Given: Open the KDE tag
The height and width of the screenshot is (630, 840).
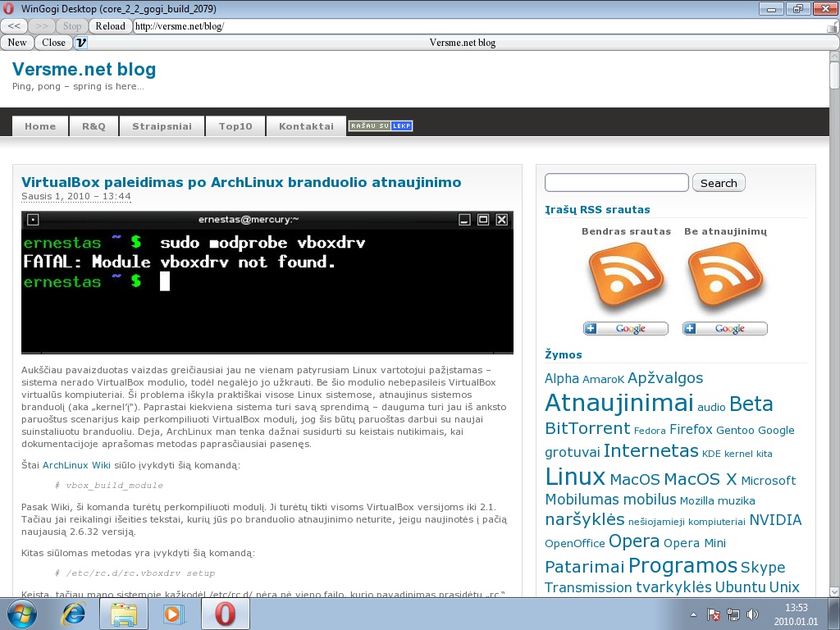Looking at the screenshot, I should [711, 454].
